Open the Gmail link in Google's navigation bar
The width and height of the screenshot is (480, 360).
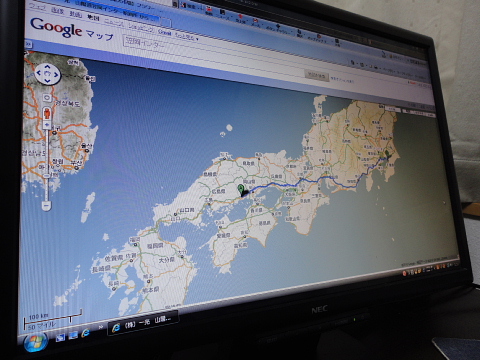tap(165, 32)
